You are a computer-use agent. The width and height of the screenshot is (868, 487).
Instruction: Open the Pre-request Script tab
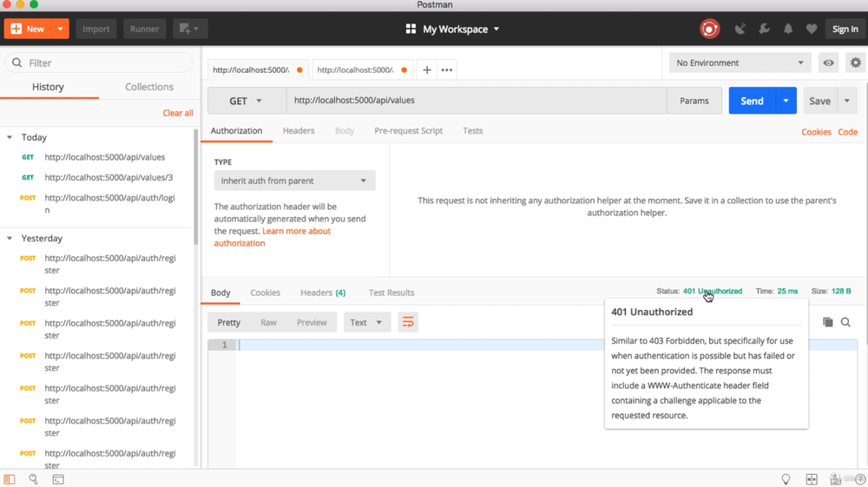tap(408, 131)
